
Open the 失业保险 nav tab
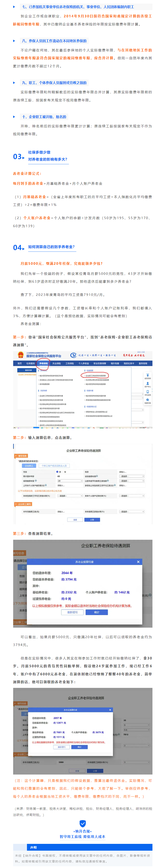click(56, 363)
